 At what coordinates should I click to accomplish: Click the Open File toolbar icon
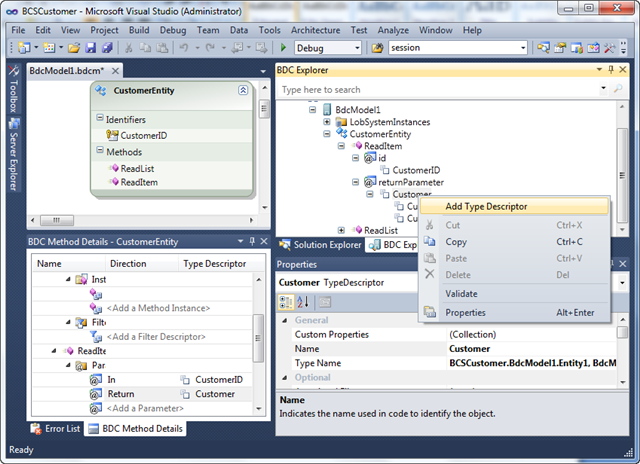coord(74,48)
